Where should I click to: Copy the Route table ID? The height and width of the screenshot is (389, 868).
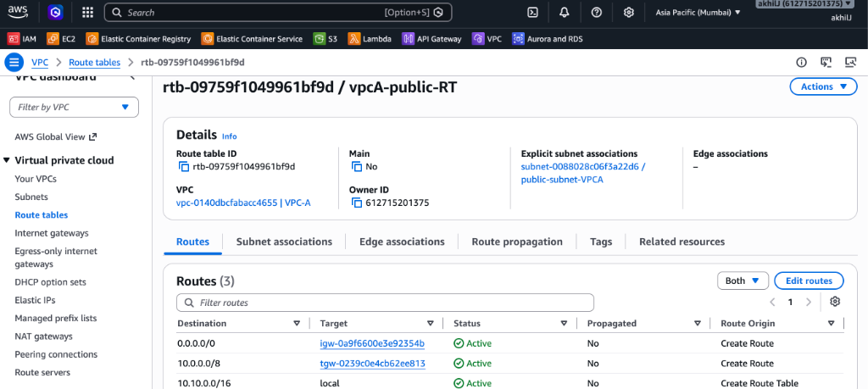[x=184, y=167]
